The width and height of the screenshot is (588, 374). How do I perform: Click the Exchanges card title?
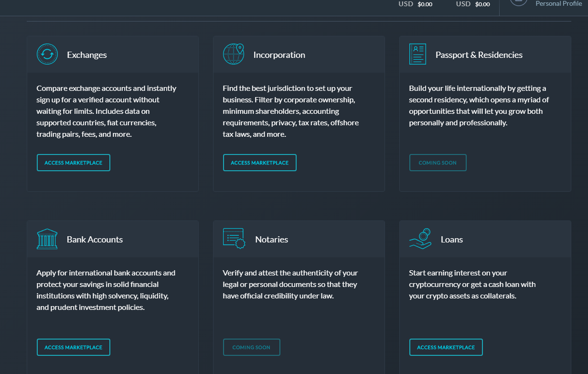click(x=87, y=55)
